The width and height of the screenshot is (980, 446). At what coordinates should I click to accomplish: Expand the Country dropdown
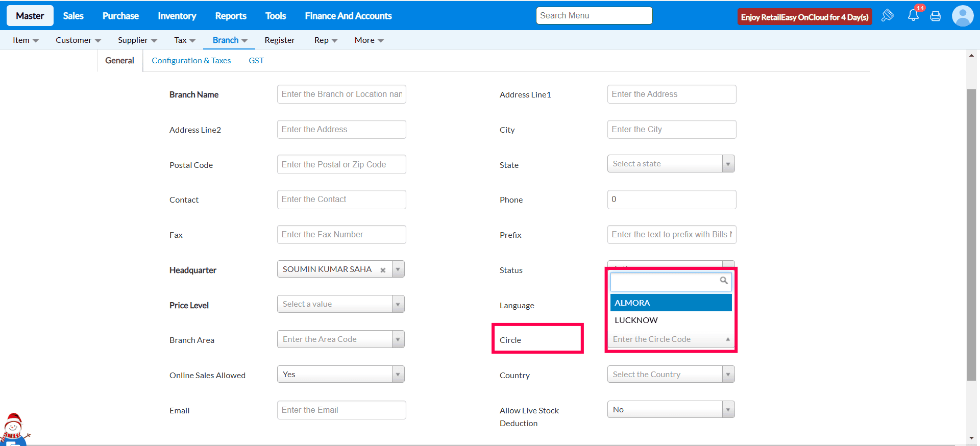tap(728, 375)
